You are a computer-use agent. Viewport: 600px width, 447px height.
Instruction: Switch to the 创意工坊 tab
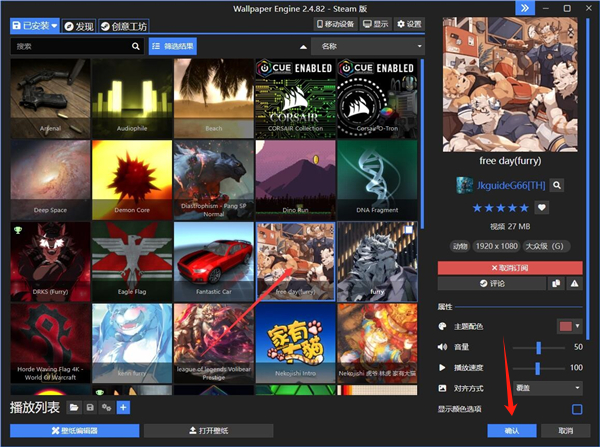tap(123, 24)
